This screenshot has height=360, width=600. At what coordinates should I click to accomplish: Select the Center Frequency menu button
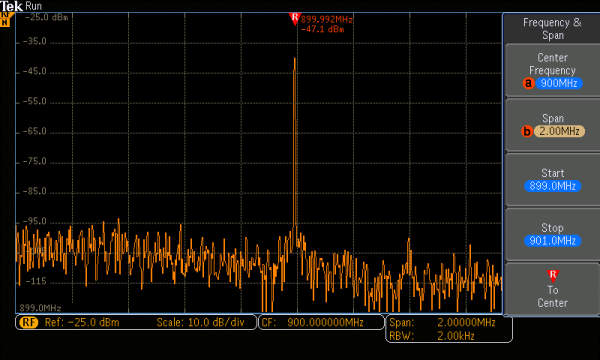(552, 70)
